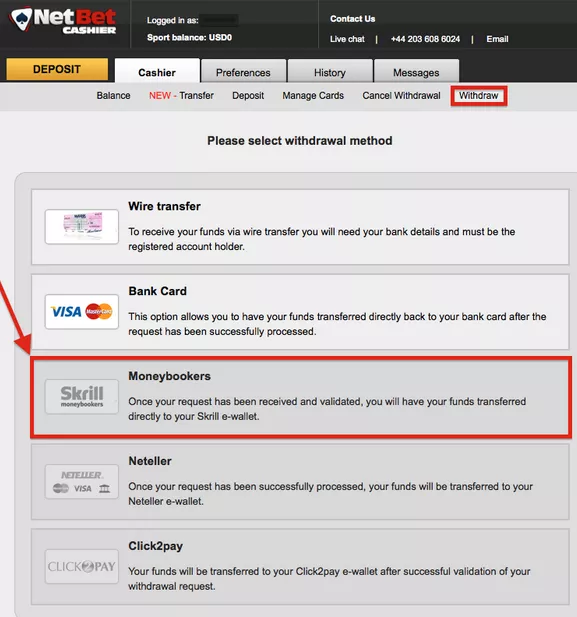The height and width of the screenshot is (617, 577).
Task: Click the bank card description text
Action: 337,324
